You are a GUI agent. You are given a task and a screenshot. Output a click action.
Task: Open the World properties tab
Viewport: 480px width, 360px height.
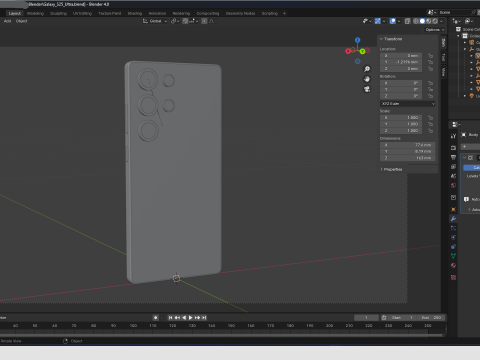tap(453, 185)
